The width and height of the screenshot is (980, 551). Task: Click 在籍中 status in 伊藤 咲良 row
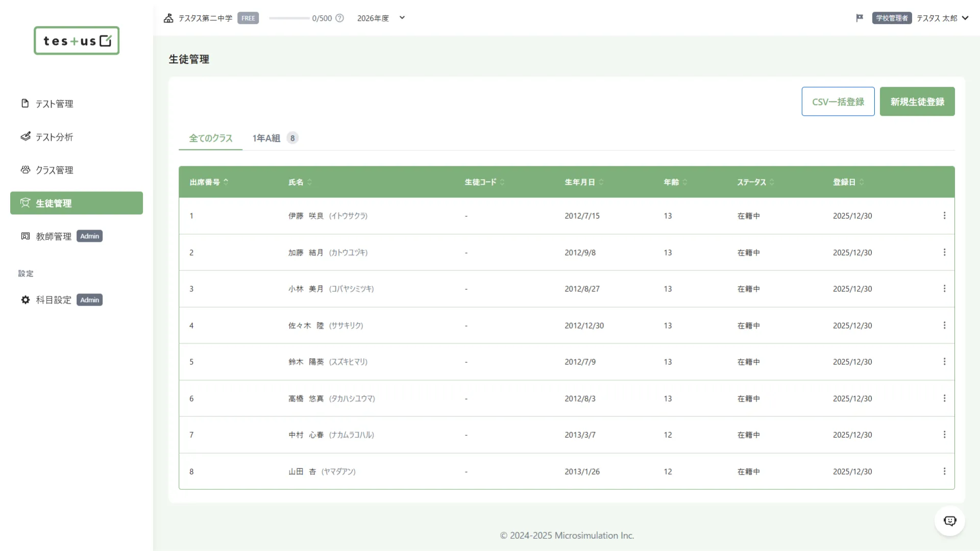748,216
